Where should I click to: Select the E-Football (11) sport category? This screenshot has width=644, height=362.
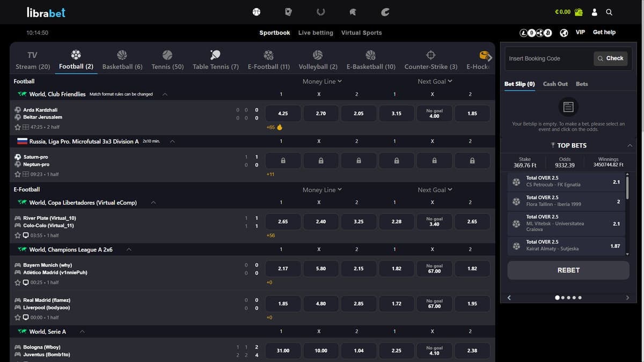[269, 60]
